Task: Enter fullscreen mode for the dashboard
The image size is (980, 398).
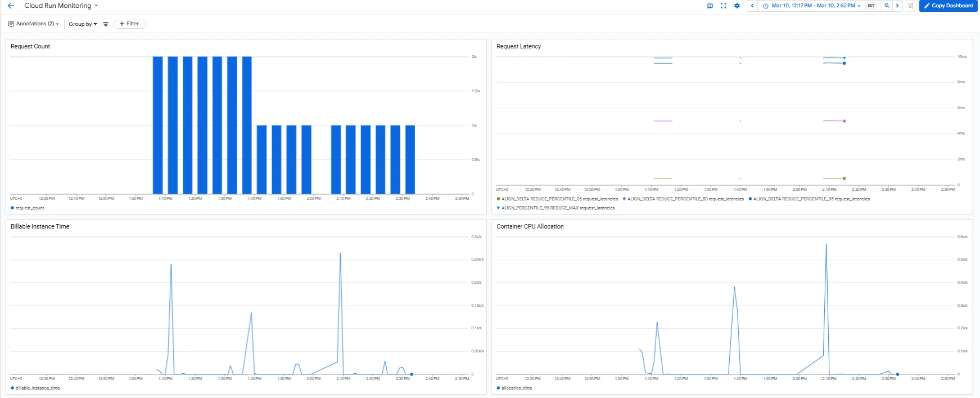Action: click(x=724, y=6)
